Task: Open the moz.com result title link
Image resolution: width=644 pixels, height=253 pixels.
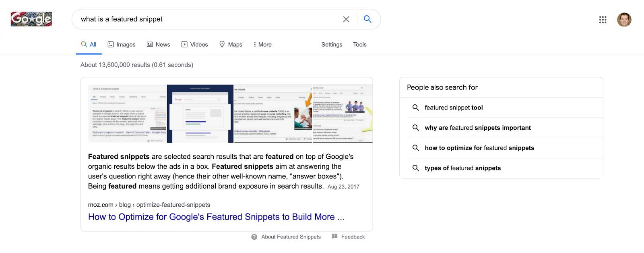Action: 217,217
